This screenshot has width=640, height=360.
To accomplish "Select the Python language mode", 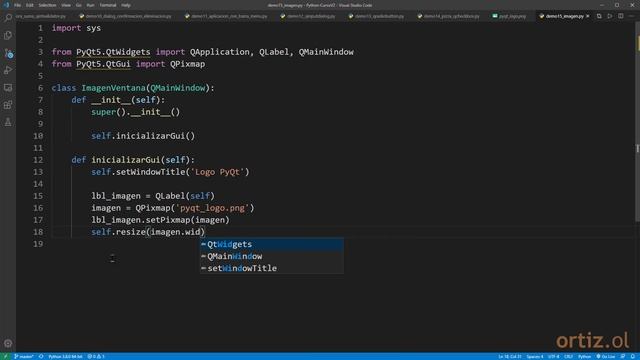I will coord(584,356).
